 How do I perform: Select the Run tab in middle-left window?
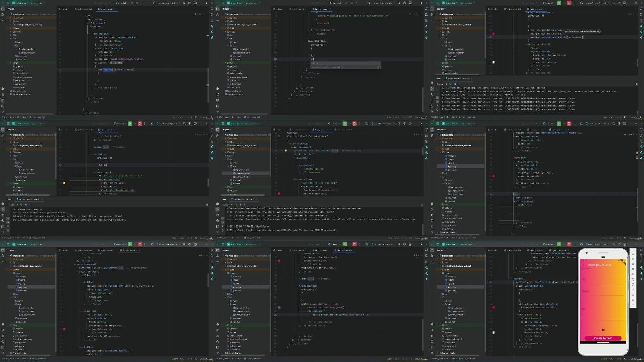click(x=10, y=199)
